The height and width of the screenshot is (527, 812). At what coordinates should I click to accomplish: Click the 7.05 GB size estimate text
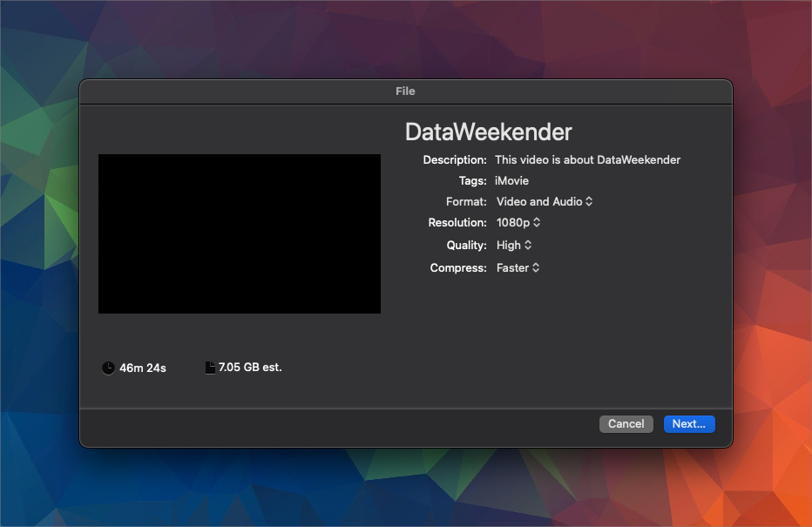pyautogui.click(x=250, y=367)
